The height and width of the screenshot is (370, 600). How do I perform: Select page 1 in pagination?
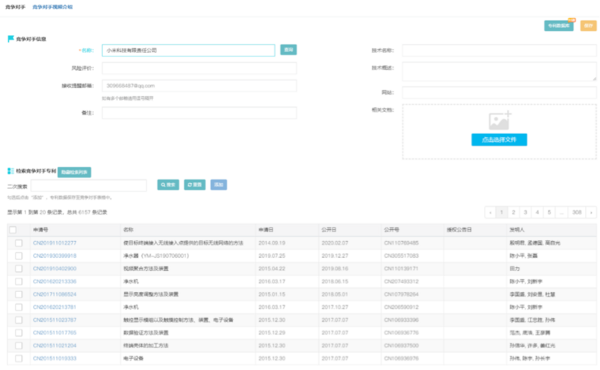pos(502,212)
